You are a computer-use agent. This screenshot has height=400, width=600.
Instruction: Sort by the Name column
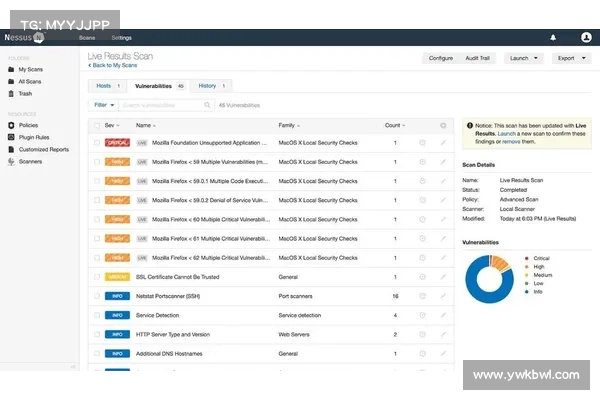coord(145,125)
